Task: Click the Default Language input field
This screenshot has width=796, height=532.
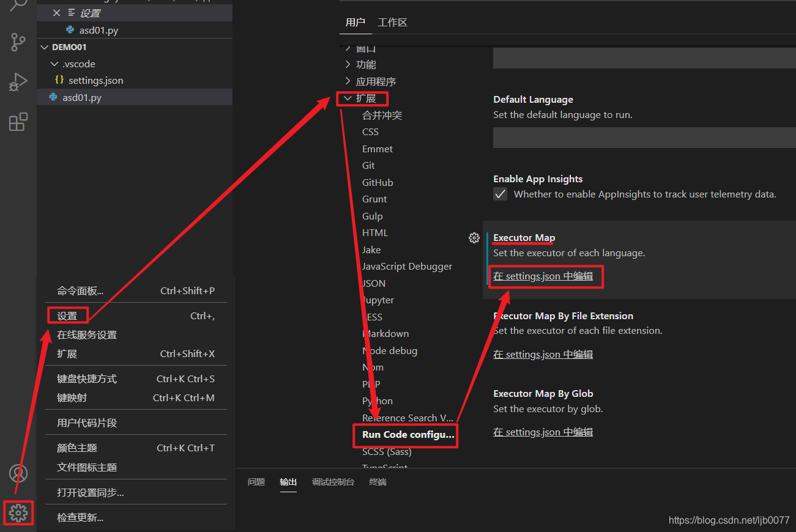Action: (x=644, y=138)
